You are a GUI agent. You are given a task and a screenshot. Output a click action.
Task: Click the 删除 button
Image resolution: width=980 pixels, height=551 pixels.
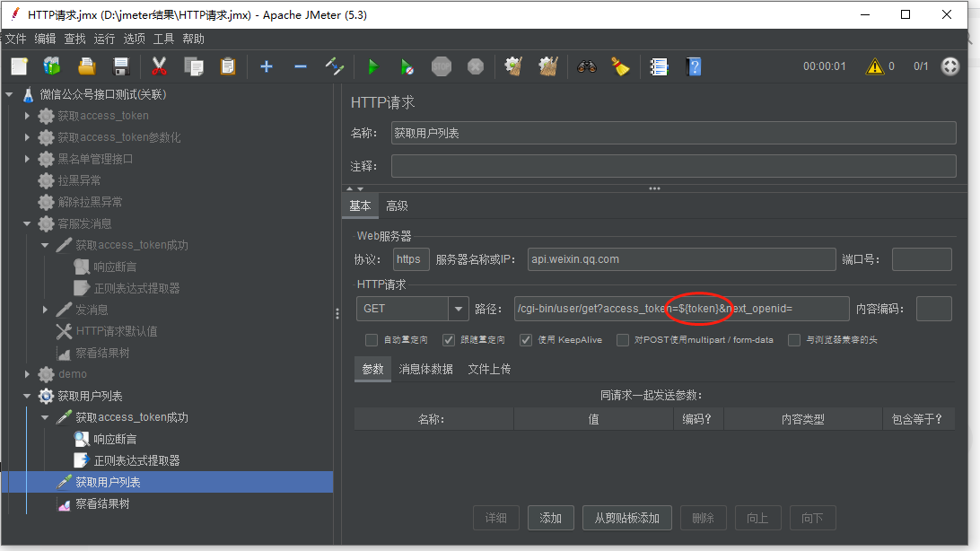pos(703,518)
